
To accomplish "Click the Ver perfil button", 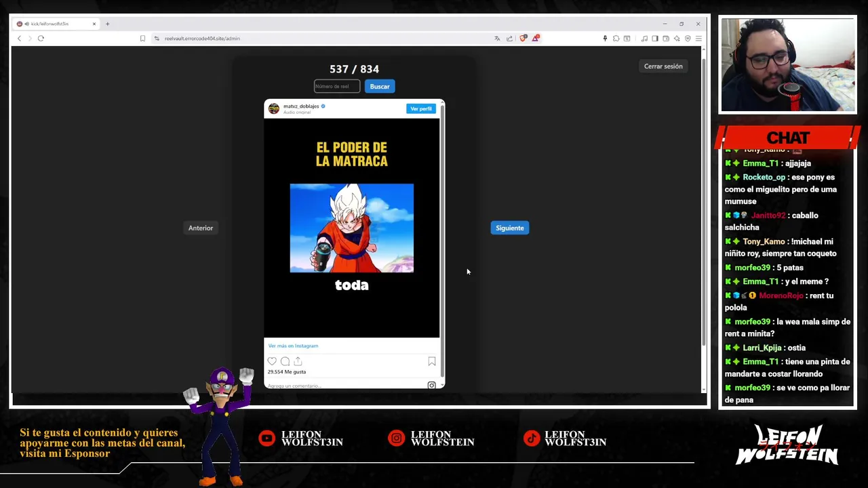I will click(x=421, y=108).
